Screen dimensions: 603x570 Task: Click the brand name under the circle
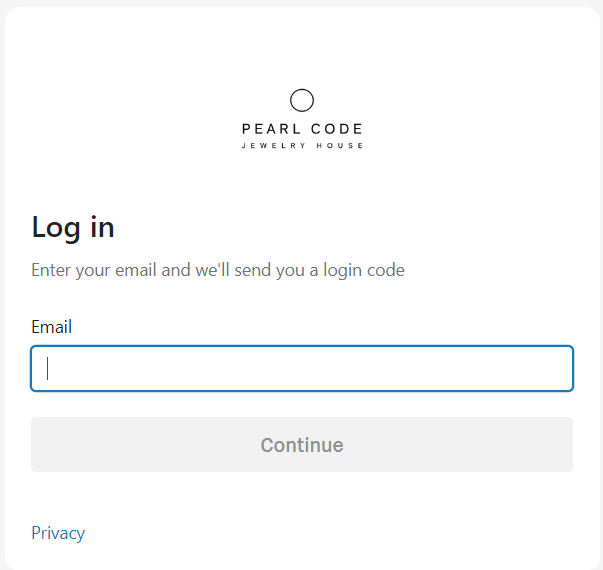click(302, 129)
